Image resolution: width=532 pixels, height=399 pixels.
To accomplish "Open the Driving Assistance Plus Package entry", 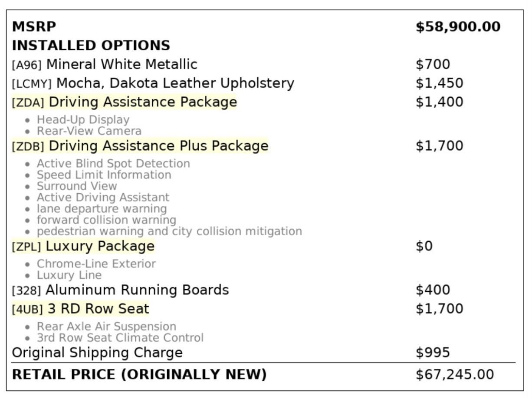I will [x=158, y=146].
